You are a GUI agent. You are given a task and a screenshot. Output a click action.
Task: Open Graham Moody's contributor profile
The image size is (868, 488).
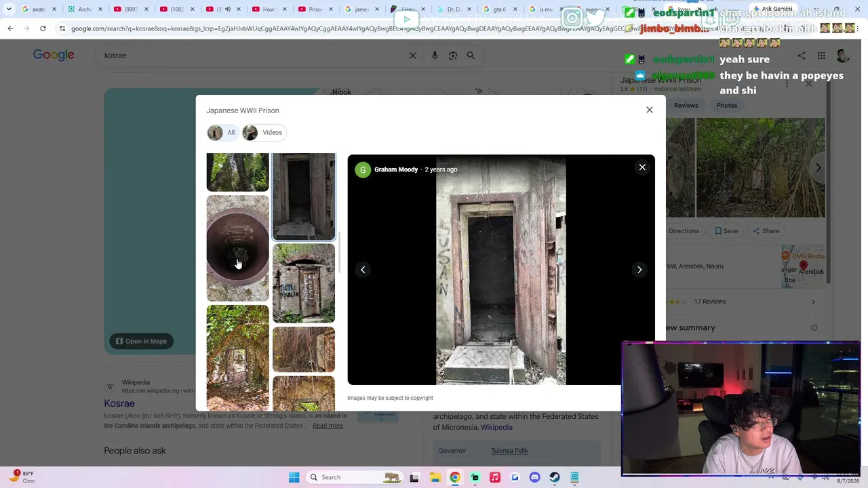[x=396, y=169]
